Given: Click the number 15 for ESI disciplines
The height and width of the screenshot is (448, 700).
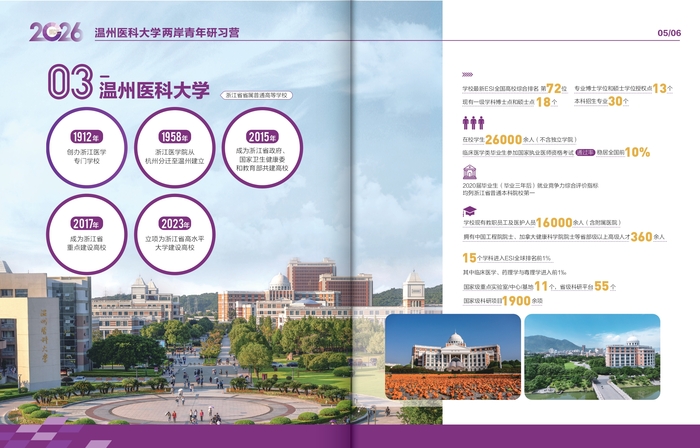Looking at the screenshot, I should point(469,257).
